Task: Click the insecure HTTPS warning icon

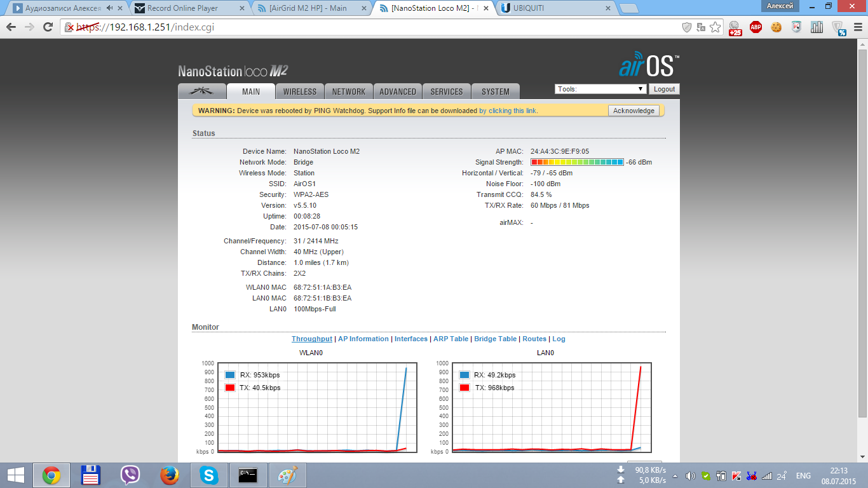Action: click(70, 27)
